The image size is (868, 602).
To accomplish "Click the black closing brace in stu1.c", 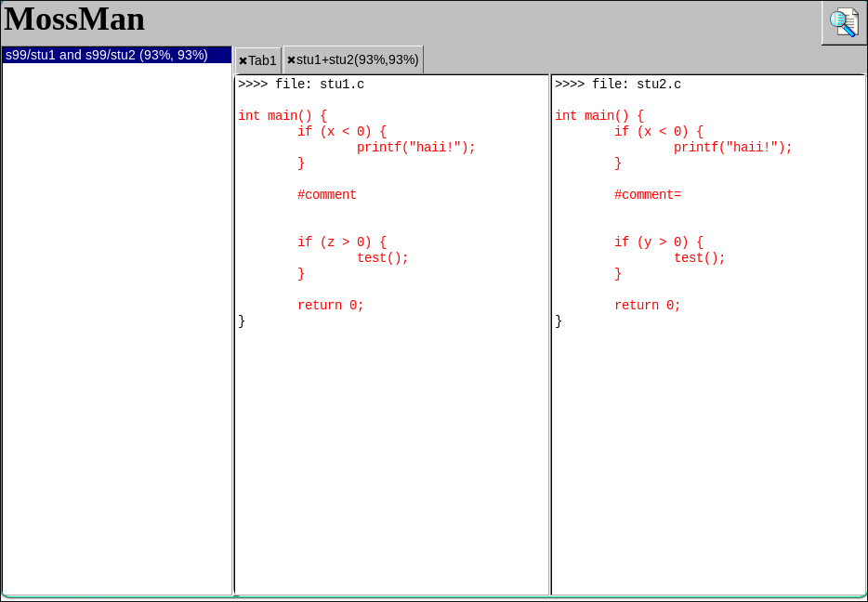I will pyautogui.click(x=242, y=321).
